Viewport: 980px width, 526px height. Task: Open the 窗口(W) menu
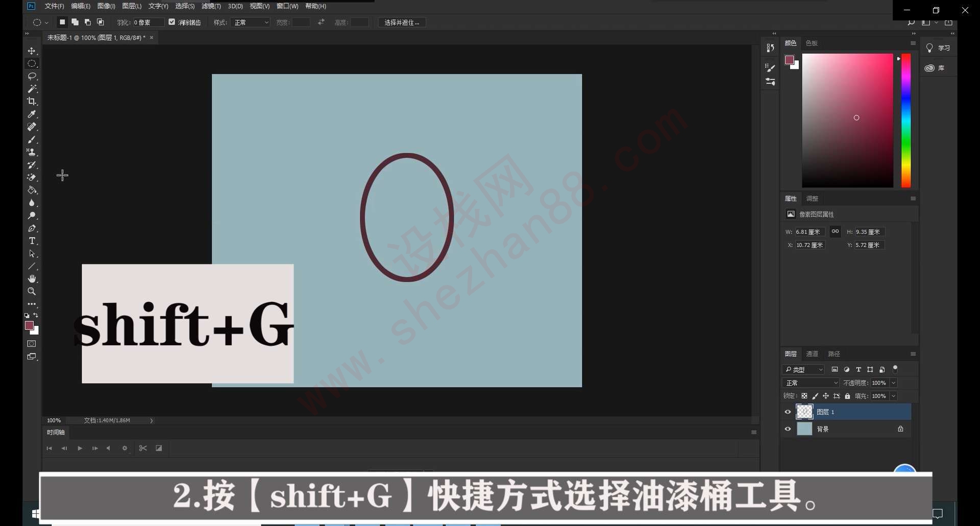point(287,6)
